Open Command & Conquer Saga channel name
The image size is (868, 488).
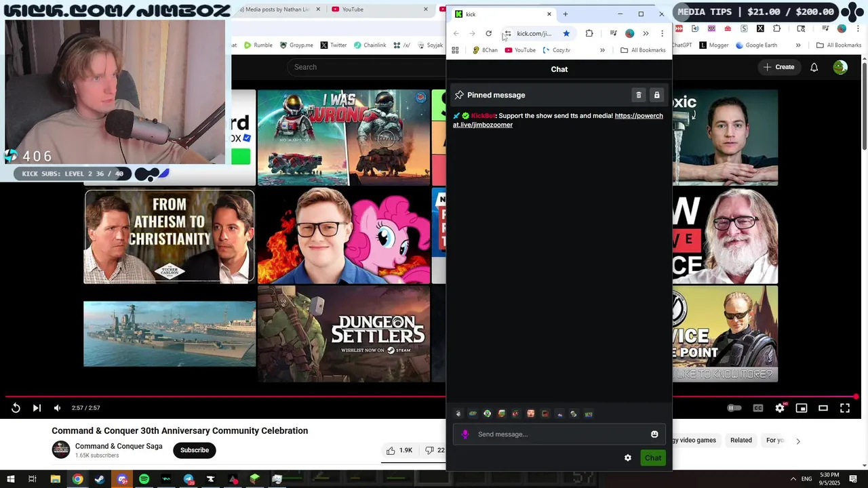coord(119,446)
